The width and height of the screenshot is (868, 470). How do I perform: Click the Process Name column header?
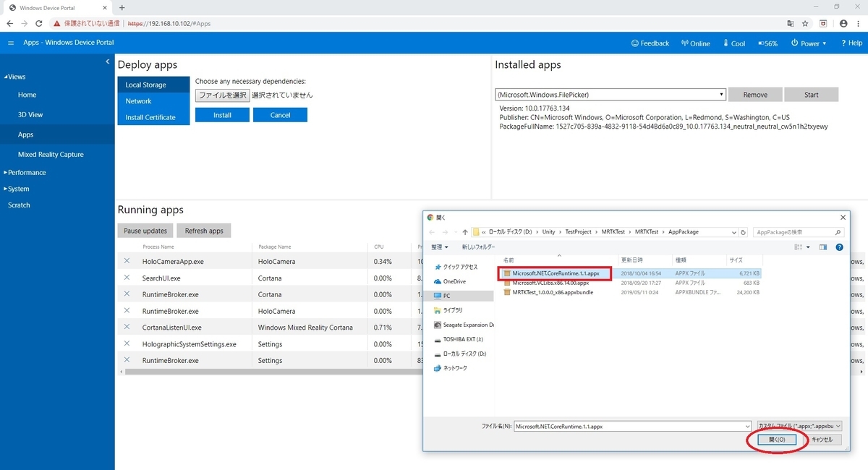158,247
